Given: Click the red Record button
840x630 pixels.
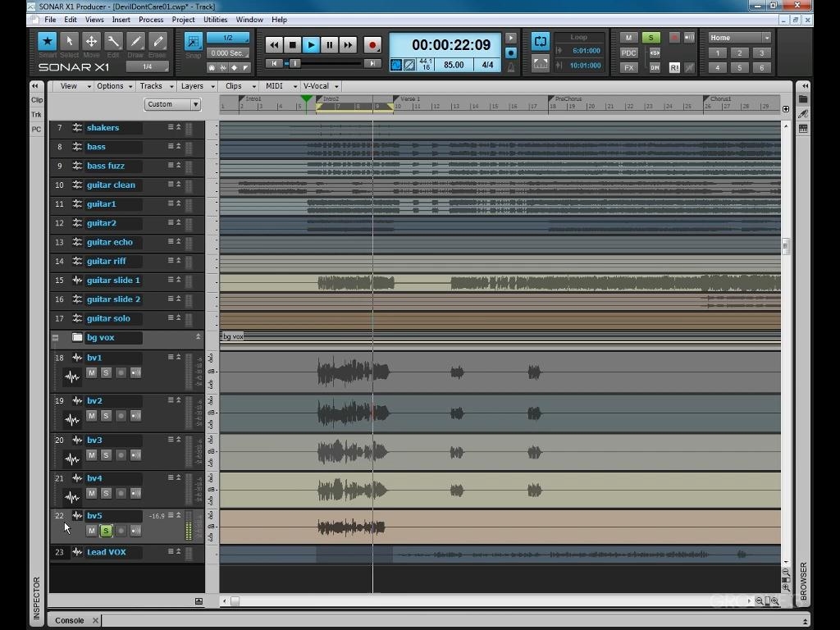Looking at the screenshot, I should tap(372, 45).
